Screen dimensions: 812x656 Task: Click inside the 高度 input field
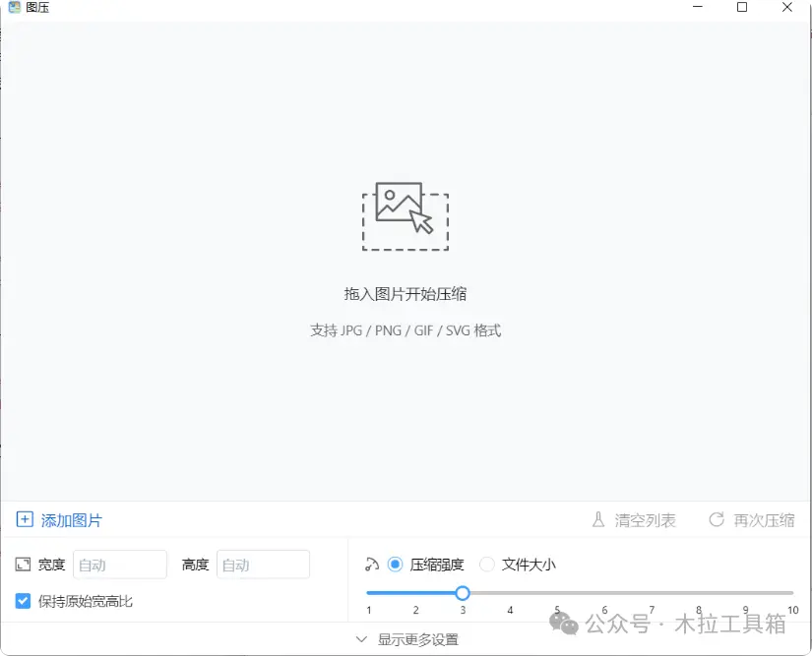263,564
